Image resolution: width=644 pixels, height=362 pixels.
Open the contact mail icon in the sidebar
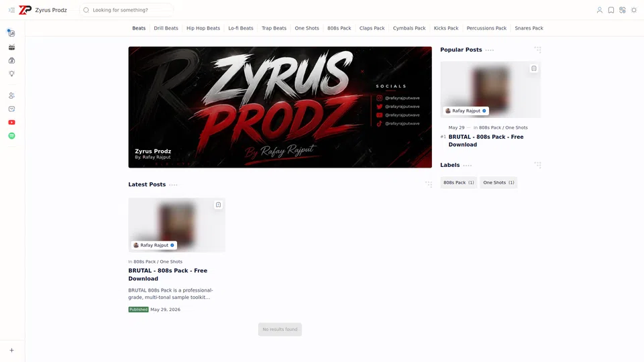[x=11, y=109]
